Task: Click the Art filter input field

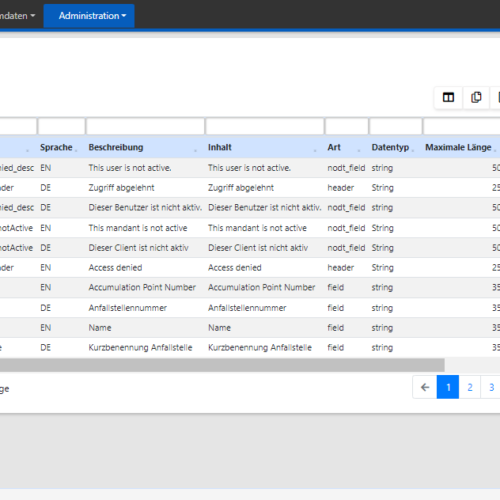Action: 347,126
